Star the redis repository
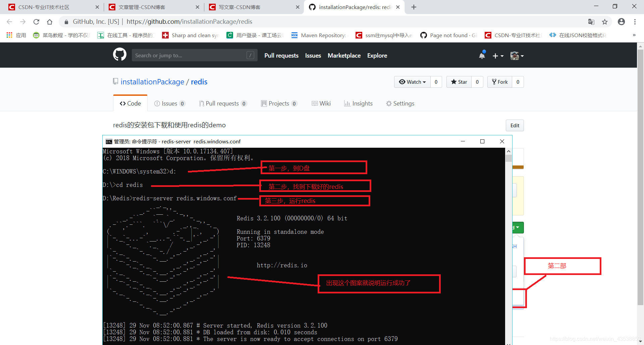 459,82
